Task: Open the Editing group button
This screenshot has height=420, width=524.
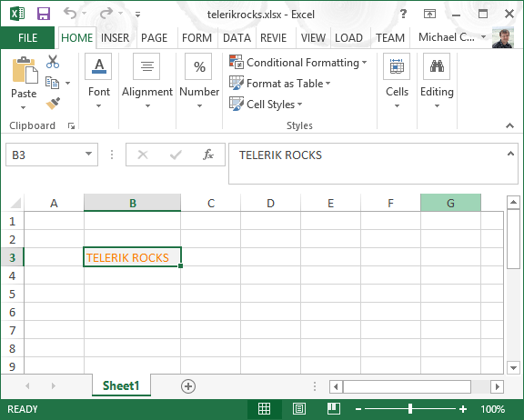Action: pyautogui.click(x=437, y=81)
